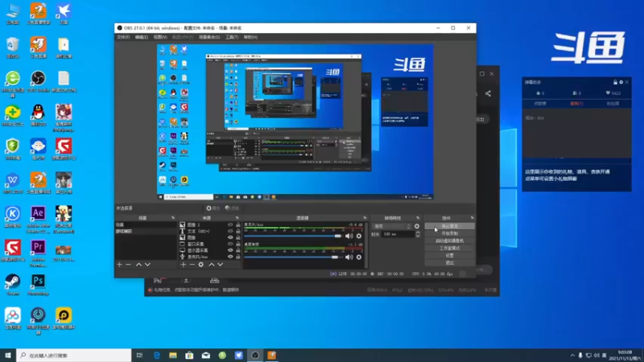Click the 开始录制 button

coord(450,233)
